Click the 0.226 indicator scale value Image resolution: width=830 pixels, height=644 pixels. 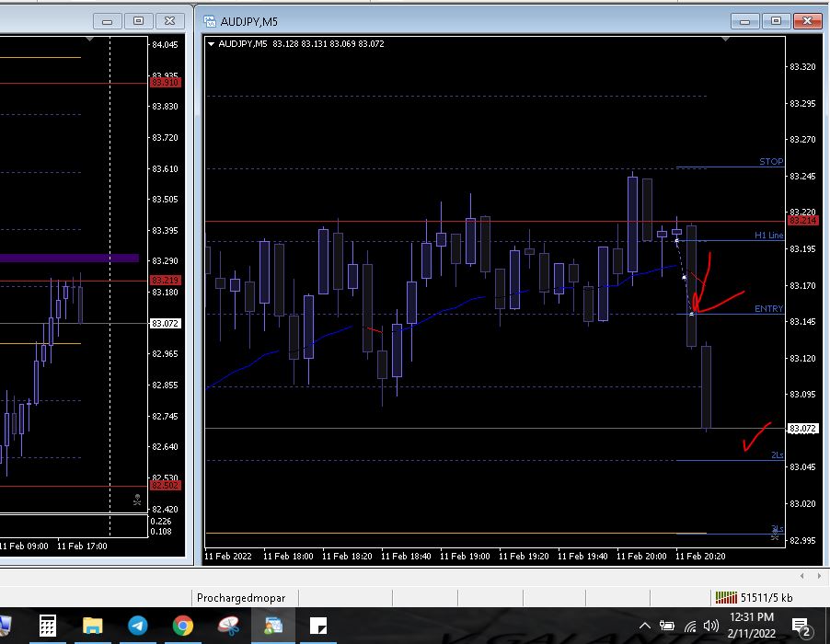[x=161, y=522]
